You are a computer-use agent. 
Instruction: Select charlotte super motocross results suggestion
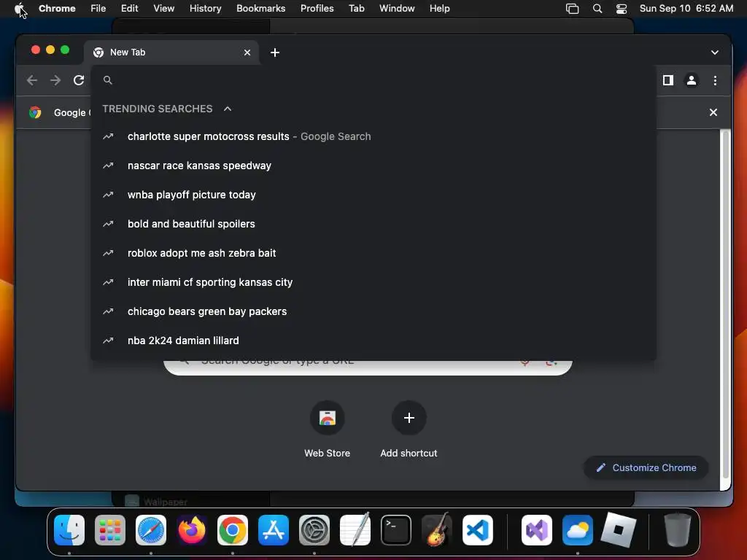coord(373,136)
